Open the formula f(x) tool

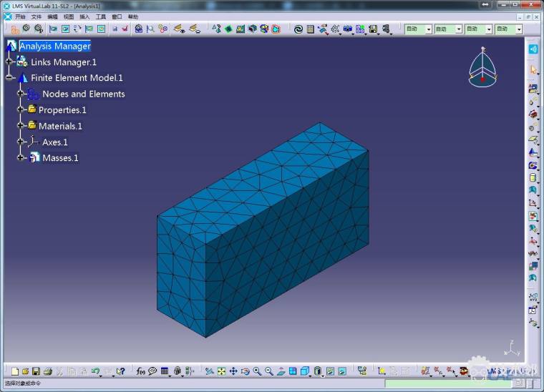click(x=141, y=371)
